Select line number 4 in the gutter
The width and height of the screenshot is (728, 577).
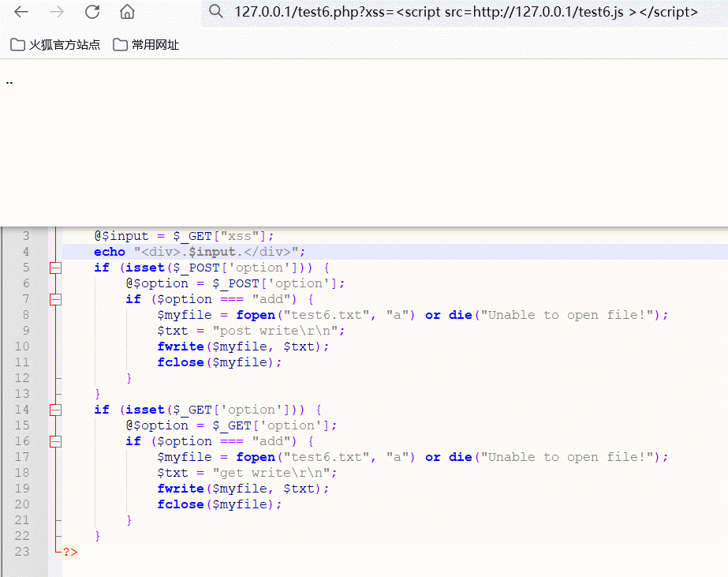coord(26,252)
